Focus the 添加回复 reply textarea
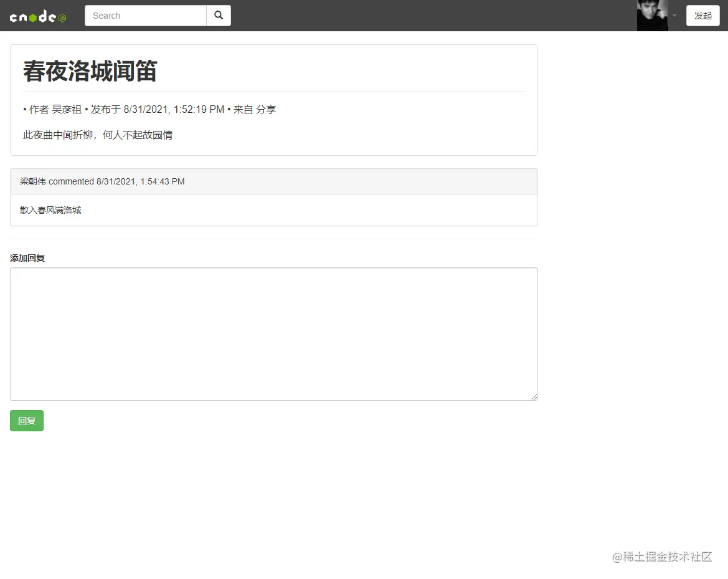 (x=274, y=334)
